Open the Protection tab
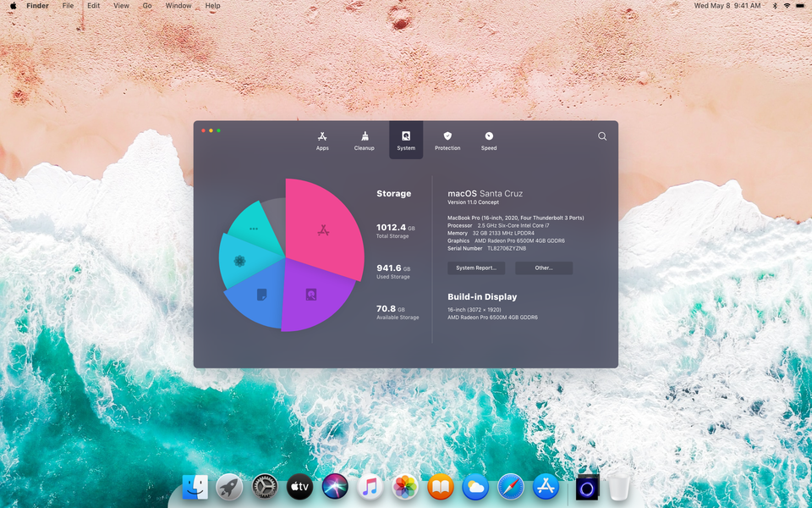Image resolution: width=812 pixels, height=508 pixels. [447, 141]
